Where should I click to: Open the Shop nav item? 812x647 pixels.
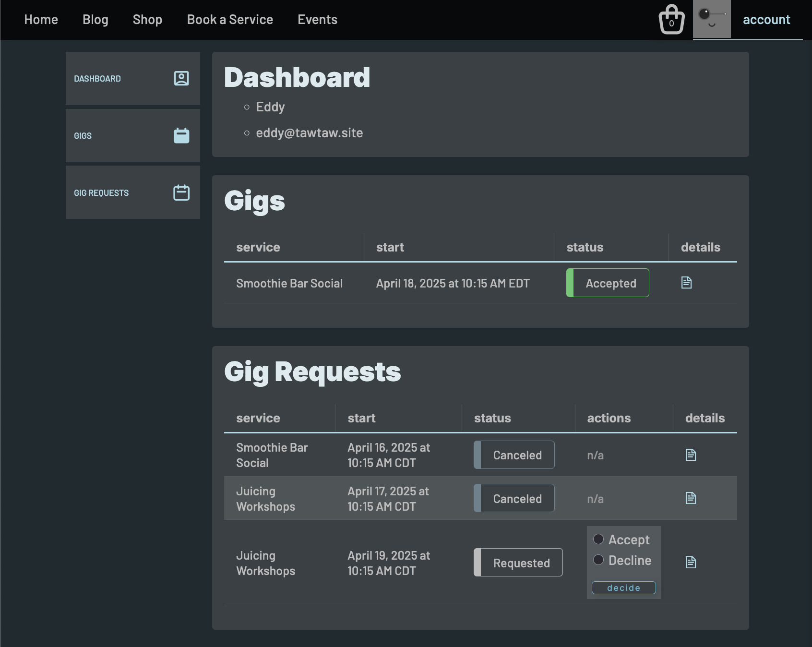147,20
